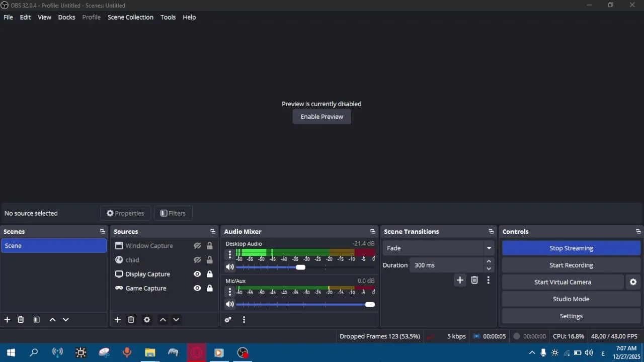Remove selected scene with trash icon
The width and height of the screenshot is (644, 362).
21,320
